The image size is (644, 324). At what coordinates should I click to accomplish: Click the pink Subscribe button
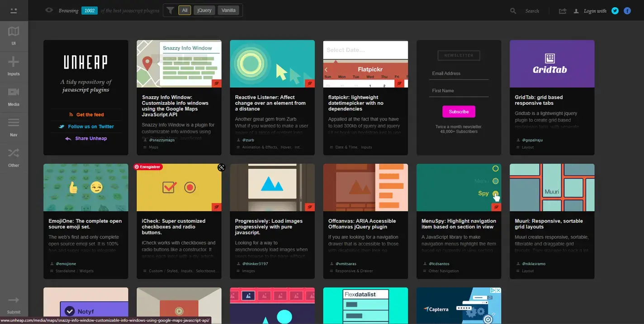point(459,112)
